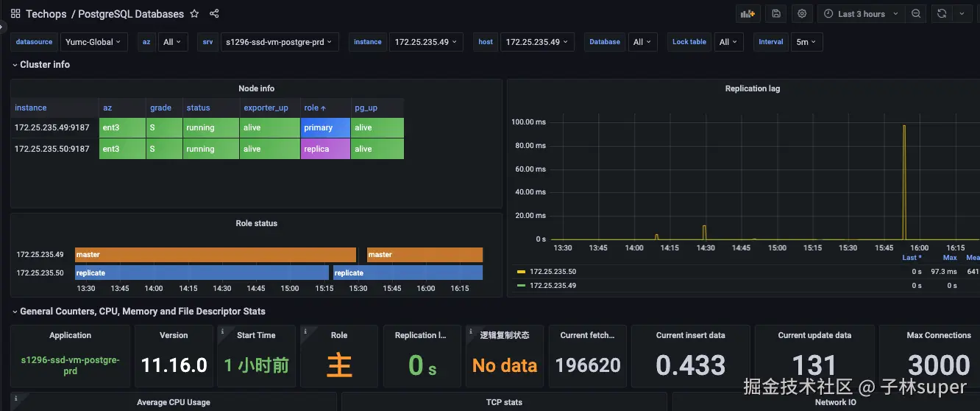Click Application stat s1296-ssd-vm-postgre-prd

coord(70,365)
